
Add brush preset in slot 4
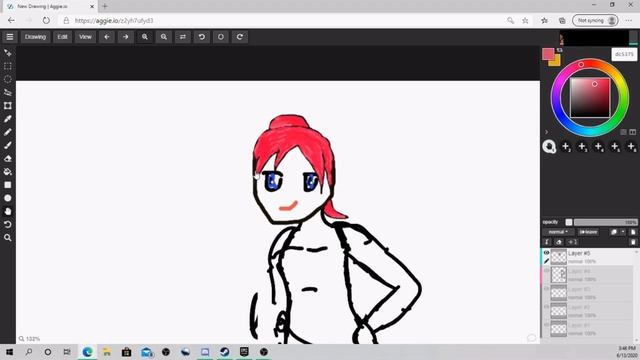tap(598, 146)
